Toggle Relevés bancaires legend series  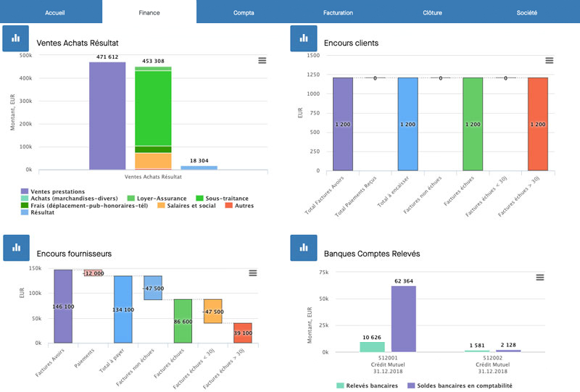(x=368, y=385)
